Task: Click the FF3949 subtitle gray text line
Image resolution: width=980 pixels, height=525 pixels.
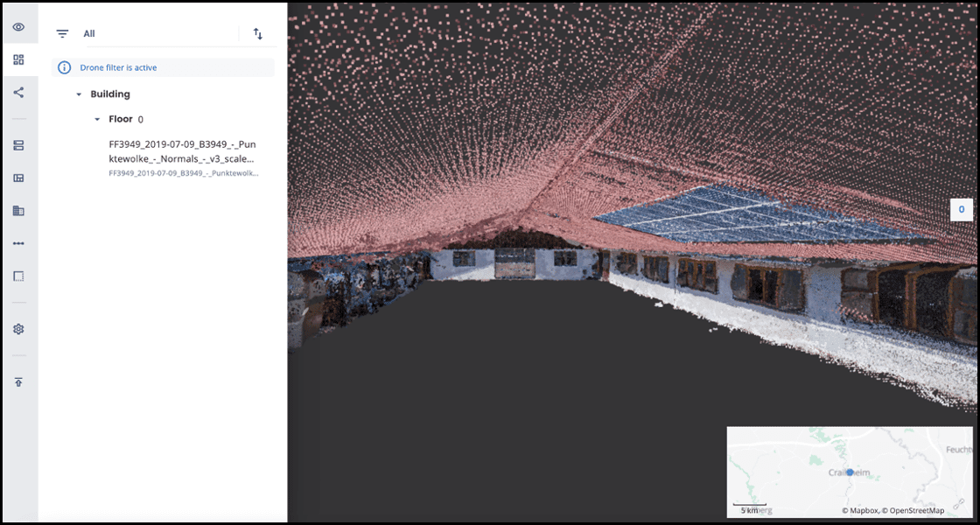Action: [x=184, y=173]
